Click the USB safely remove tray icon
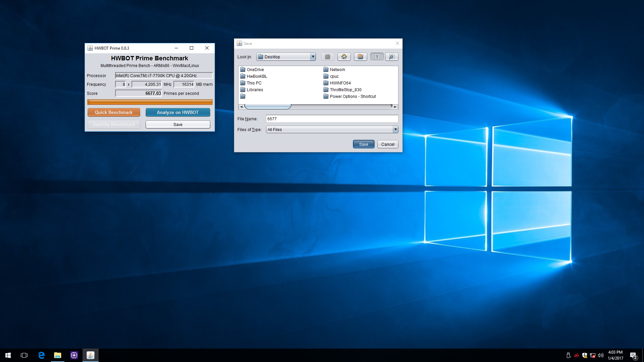The height and width of the screenshot is (362, 644). tap(569, 355)
